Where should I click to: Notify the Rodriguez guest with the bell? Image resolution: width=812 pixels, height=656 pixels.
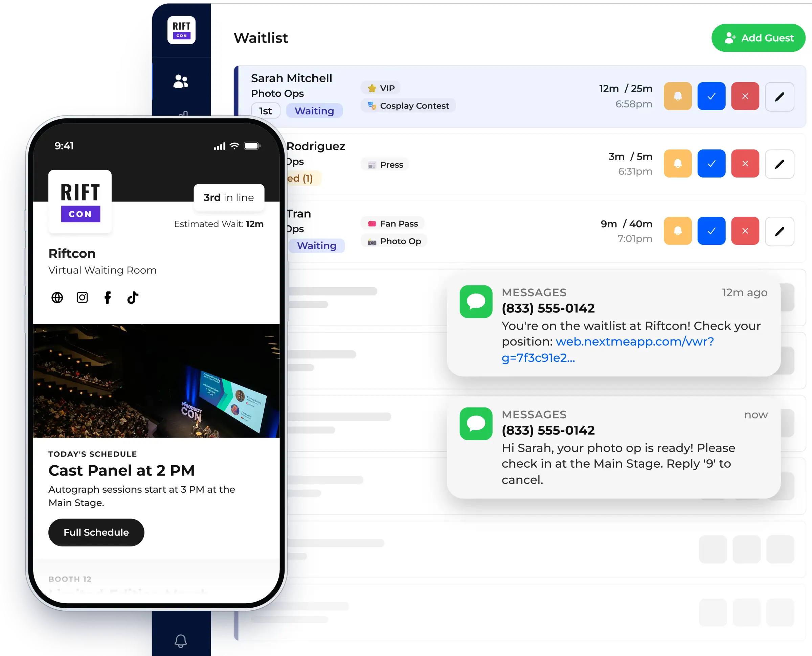[678, 163]
